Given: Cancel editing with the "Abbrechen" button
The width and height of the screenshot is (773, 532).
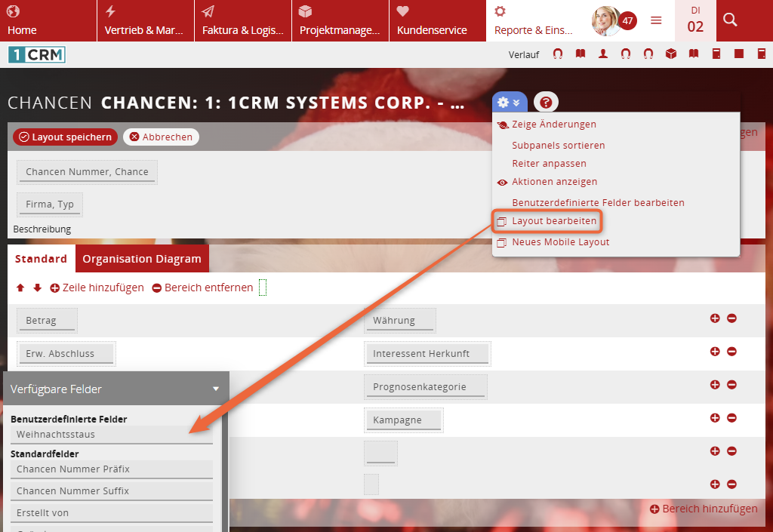Looking at the screenshot, I should coord(161,137).
